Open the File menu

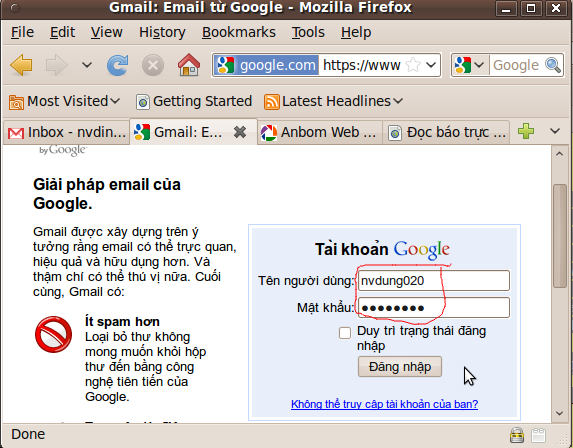click(22, 32)
